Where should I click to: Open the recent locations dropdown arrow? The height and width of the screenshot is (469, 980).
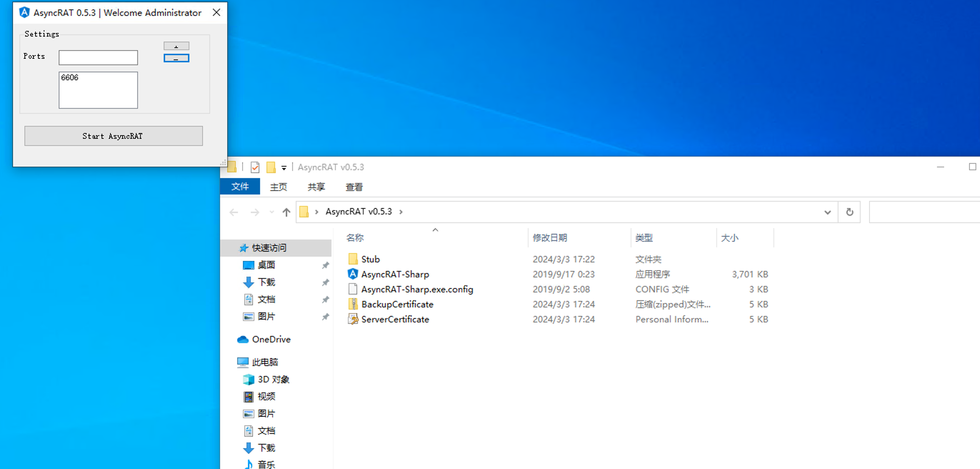pyautogui.click(x=272, y=212)
